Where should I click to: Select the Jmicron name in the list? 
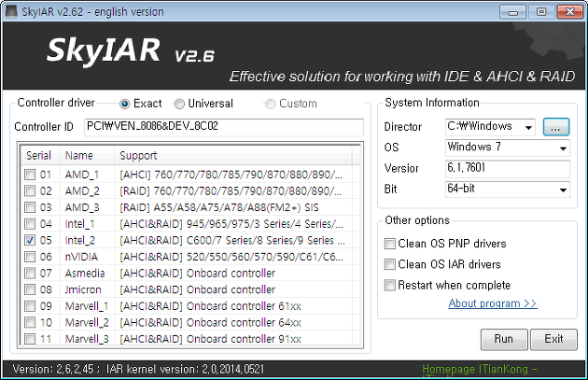[83, 289]
